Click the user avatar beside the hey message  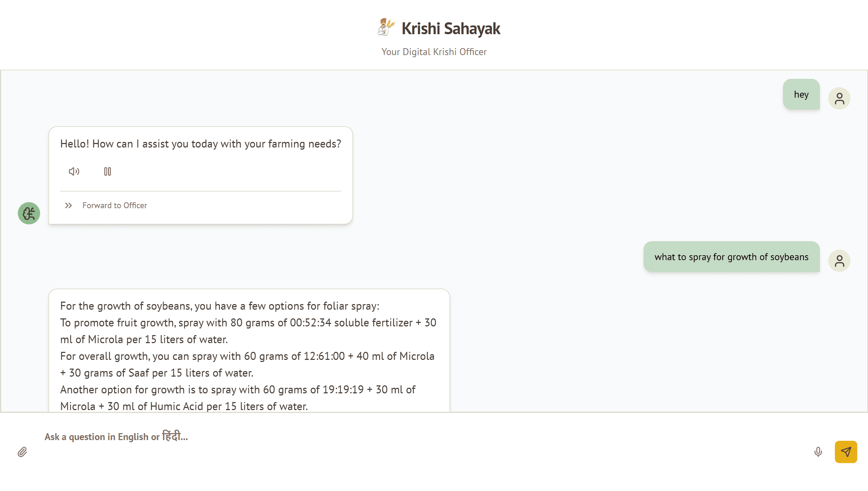pyautogui.click(x=839, y=98)
